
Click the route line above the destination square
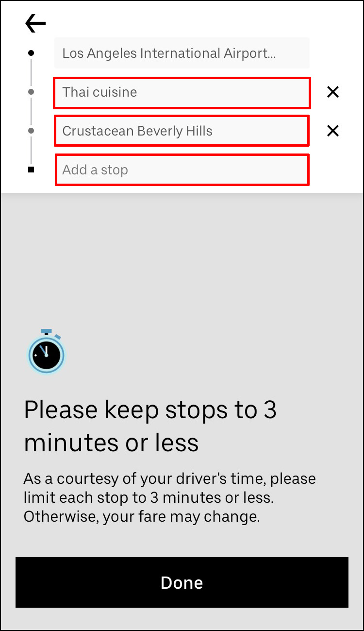[x=31, y=150]
